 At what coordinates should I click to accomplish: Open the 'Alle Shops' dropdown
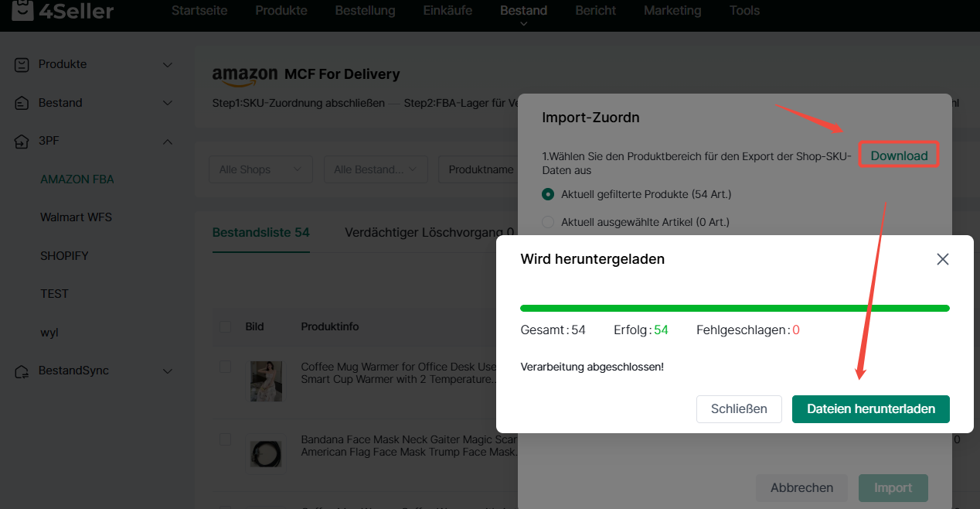[260, 169]
